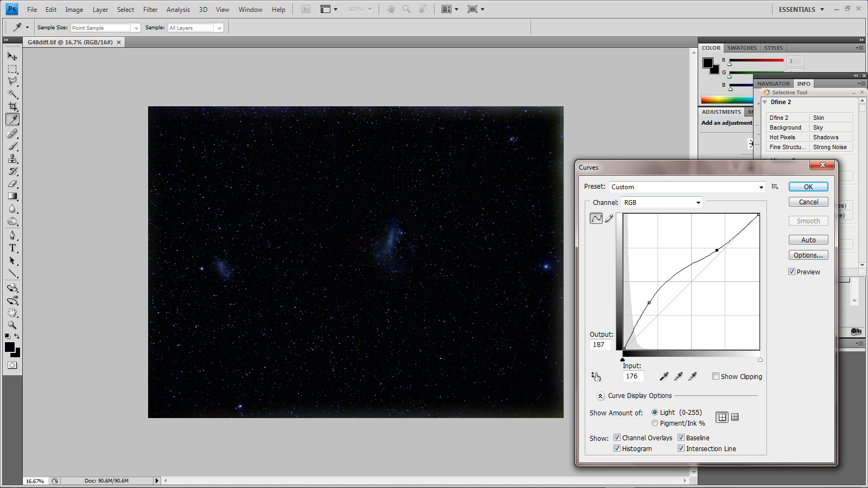
Task: Open the Channel RGB dropdown
Action: [x=661, y=203]
